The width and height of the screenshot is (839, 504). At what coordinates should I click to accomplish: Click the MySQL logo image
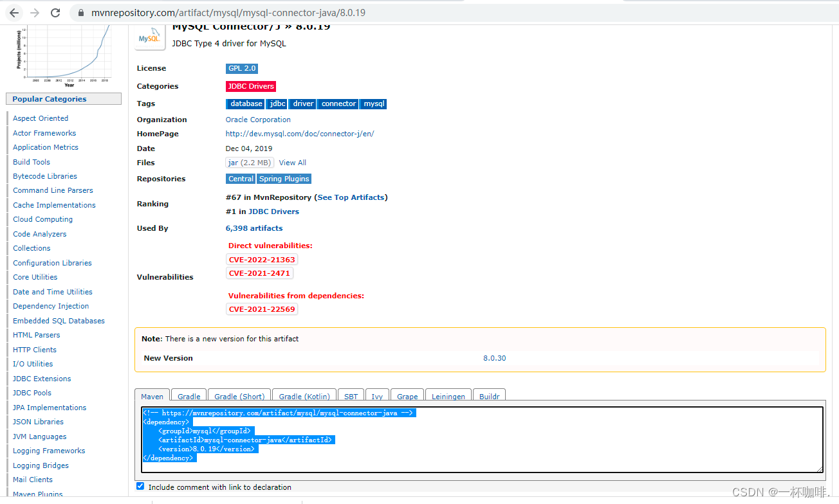point(149,37)
